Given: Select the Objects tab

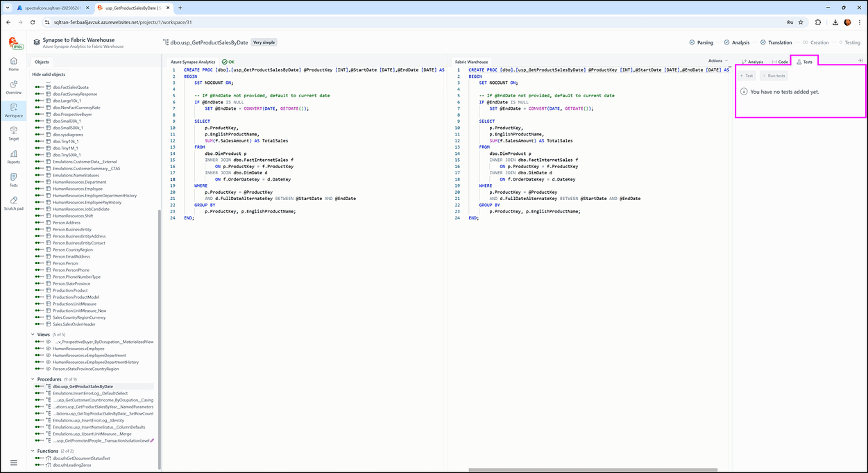Looking at the screenshot, I should tap(42, 62).
